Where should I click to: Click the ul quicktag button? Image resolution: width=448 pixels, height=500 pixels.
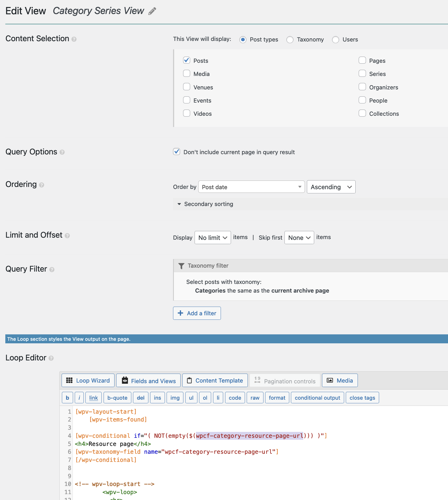click(191, 398)
